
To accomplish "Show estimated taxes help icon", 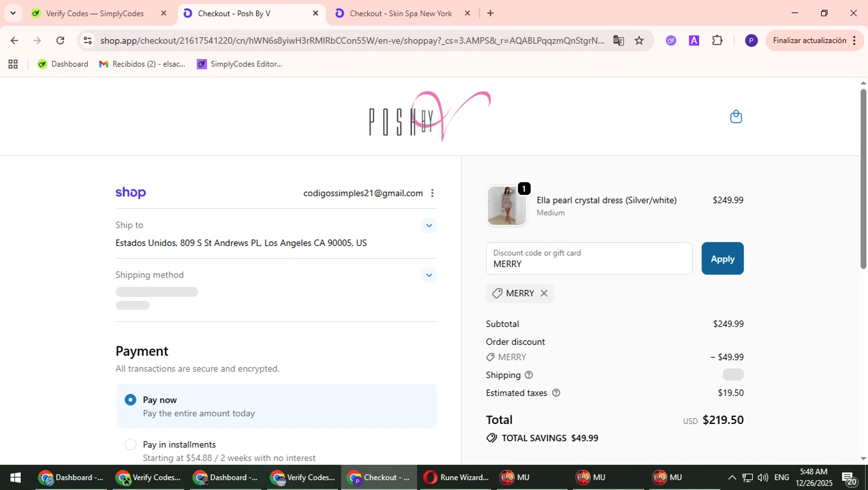I will click(x=556, y=393).
